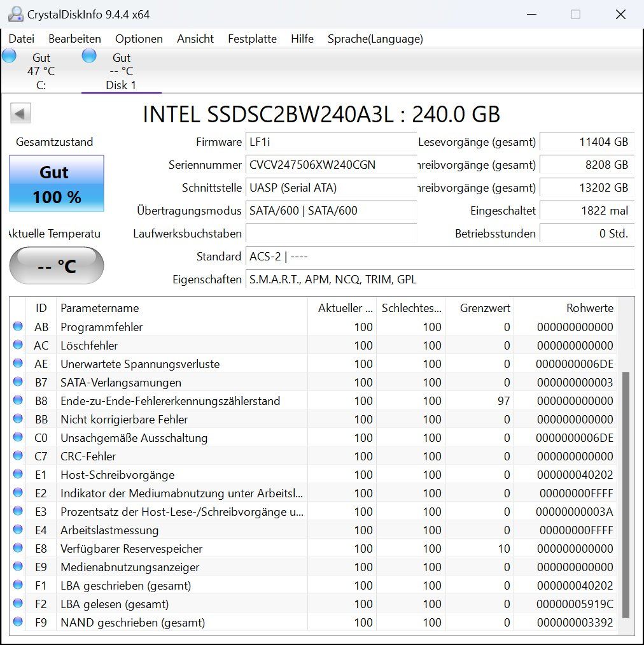The image size is (644, 645).
Task: Click raw value 00000000003A in E3 row
Action: 575,512
